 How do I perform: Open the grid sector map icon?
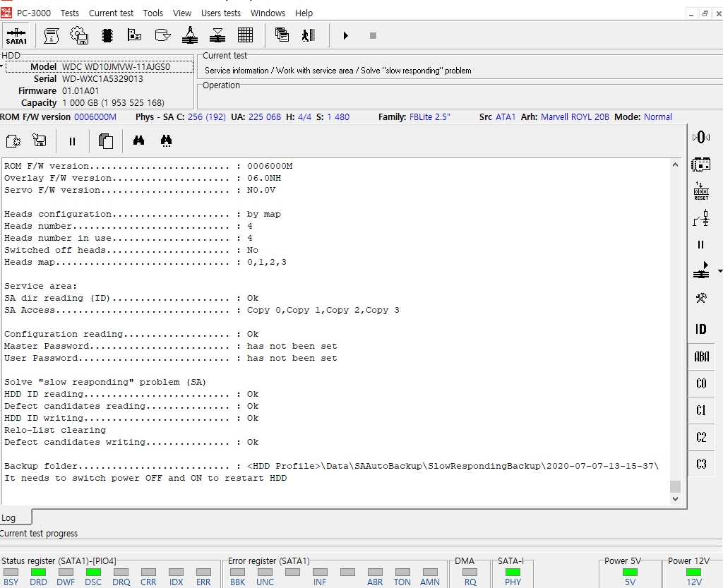coord(245,35)
